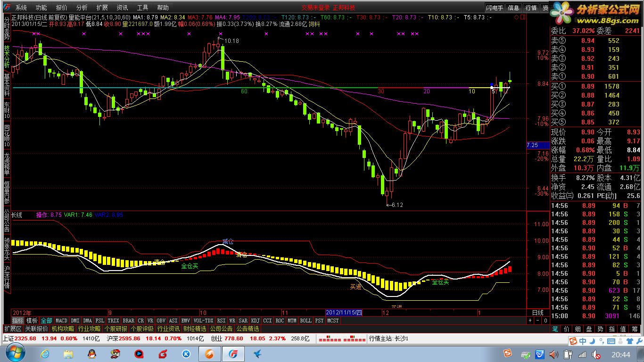Switch to the RSI indicator
Screen dimensions: 644x362
(x=221, y=321)
